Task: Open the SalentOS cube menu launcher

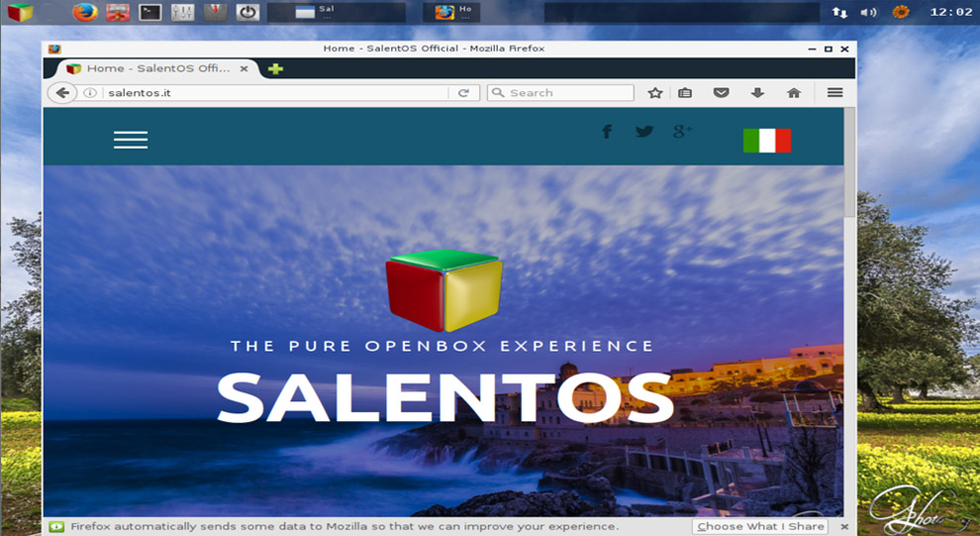Action: click(20, 12)
